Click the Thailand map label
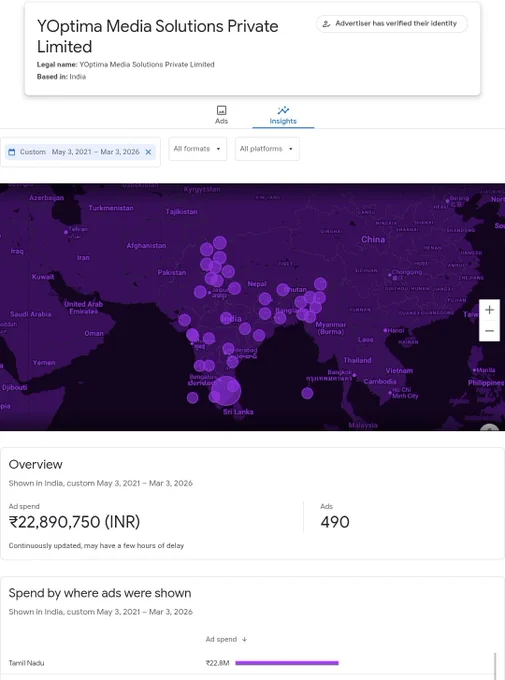505x680 pixels. tap(357, 360)
